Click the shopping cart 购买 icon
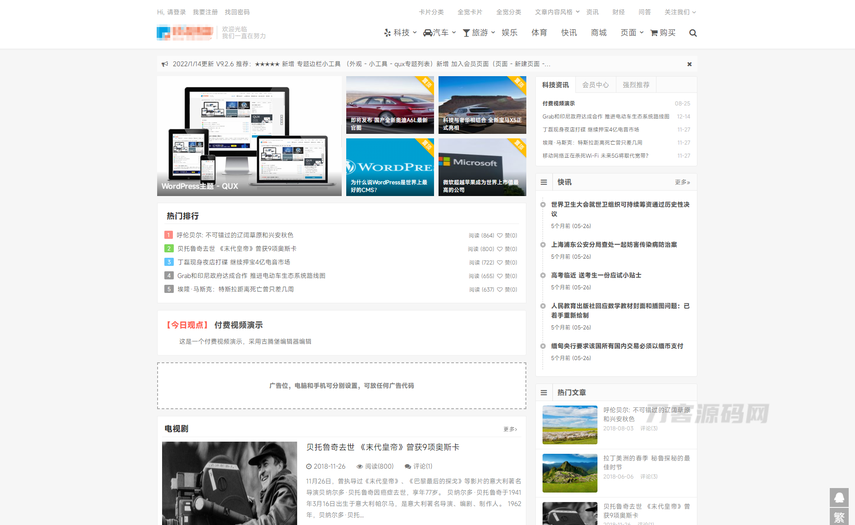 pyautogui.click(x=662, y=33)
